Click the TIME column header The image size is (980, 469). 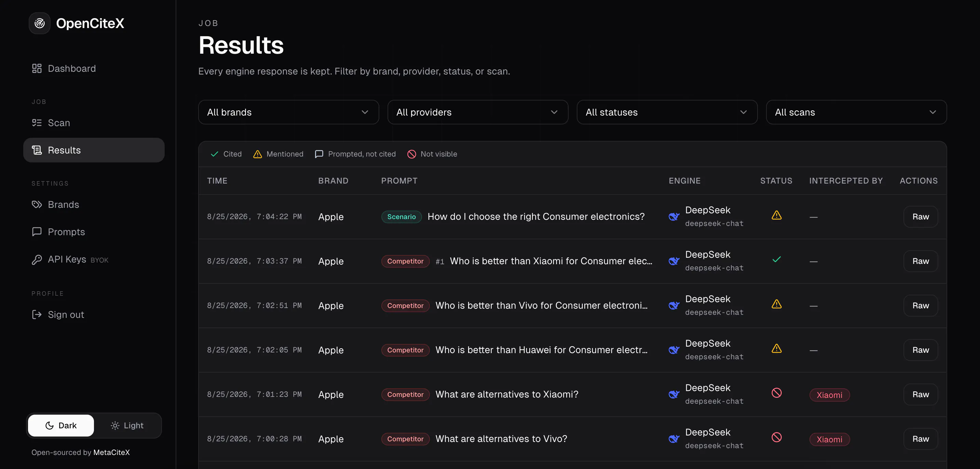point(217,181)
